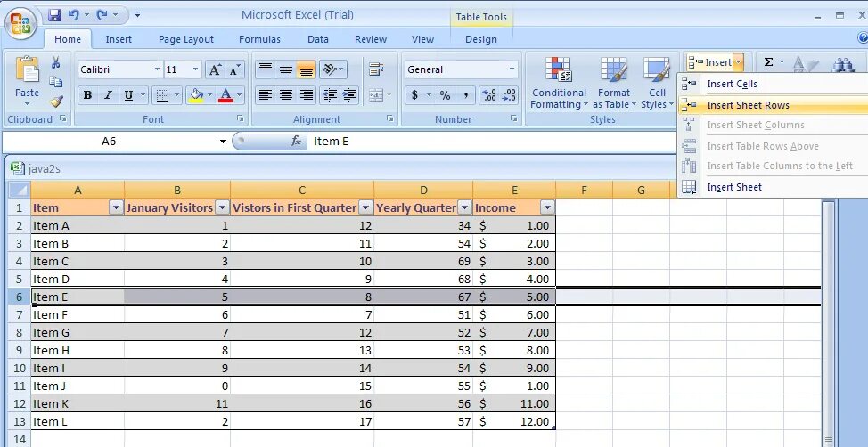Decrease the cell indent
The image size is (868, 447).
(330, 95)
